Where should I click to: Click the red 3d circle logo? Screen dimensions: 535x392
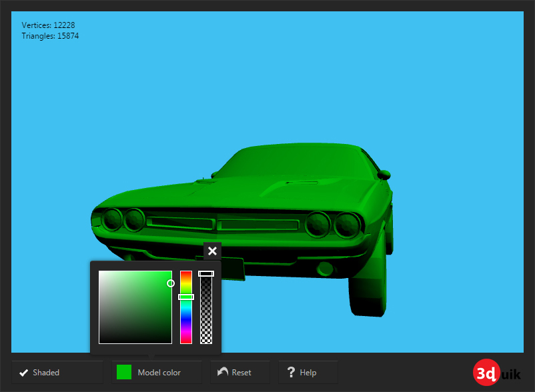(x=486, y=373)
